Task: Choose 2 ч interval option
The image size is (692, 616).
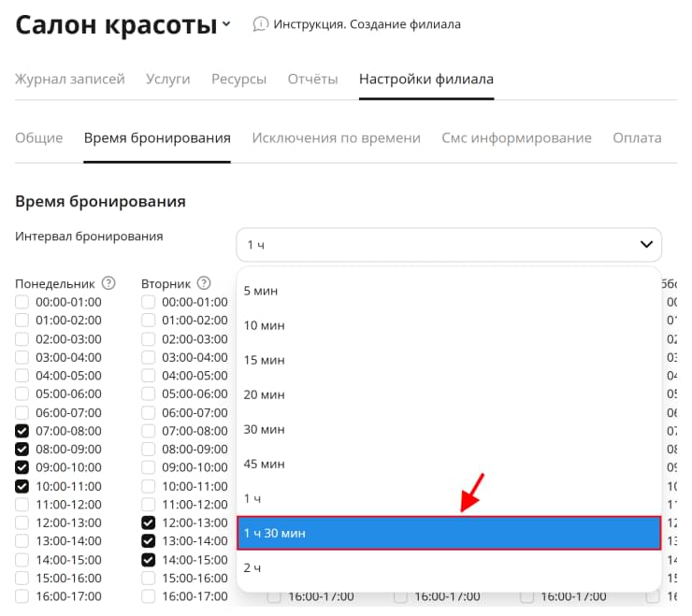Action: pos(449,568)
